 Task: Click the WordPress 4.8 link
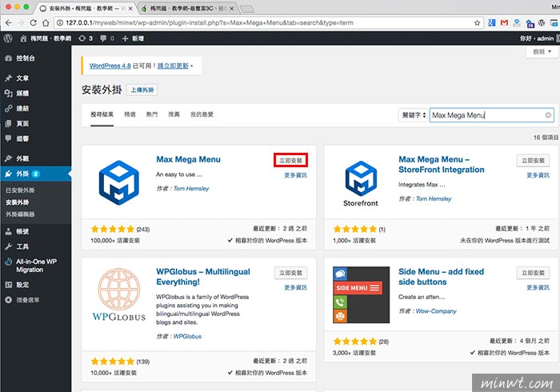[110, 66]
